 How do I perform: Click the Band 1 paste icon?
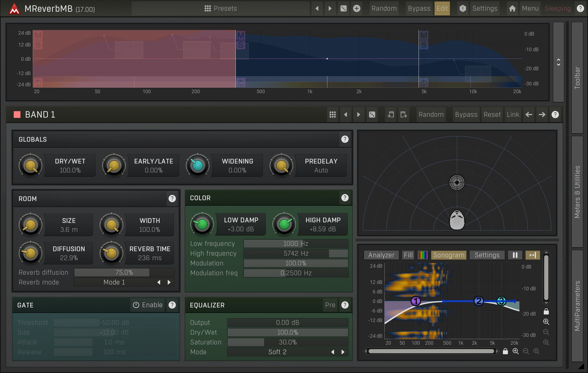[403, 115]
